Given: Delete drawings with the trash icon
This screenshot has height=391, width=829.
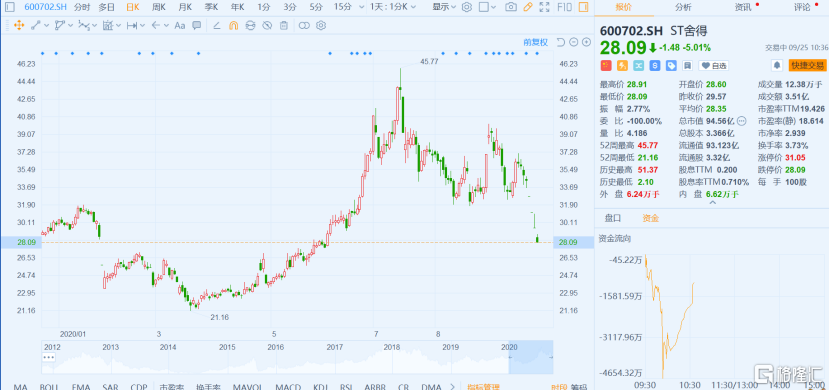Looking at the screenshot, I should [x=284, y=25].
